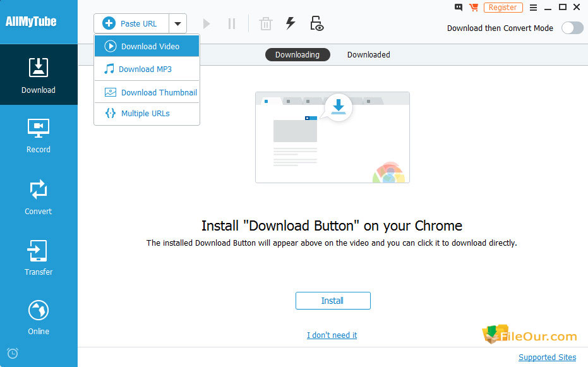Open the Download section in the sidebar
Screen dimensions: 588x367
click(x=39, y=75)
